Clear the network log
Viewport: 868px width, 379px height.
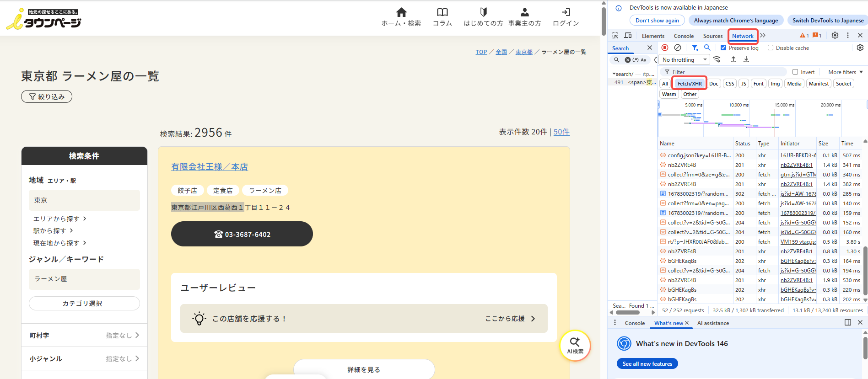pyautogui.click(x=678, y=48)
